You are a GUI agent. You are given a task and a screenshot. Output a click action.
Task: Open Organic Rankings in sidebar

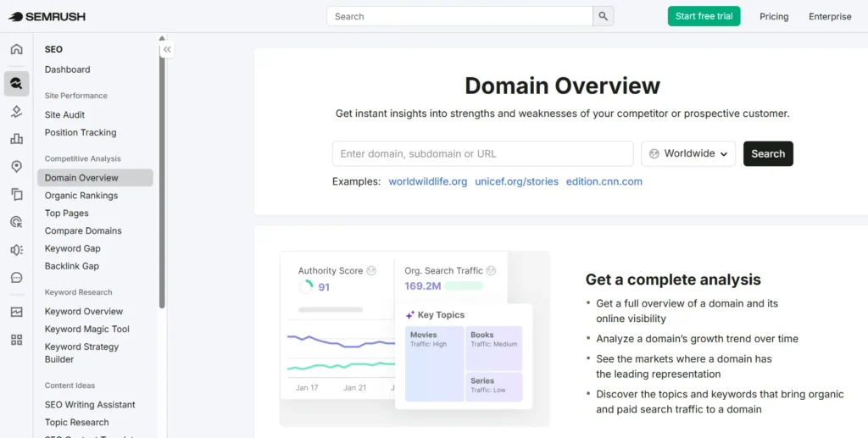pos(81,195)
